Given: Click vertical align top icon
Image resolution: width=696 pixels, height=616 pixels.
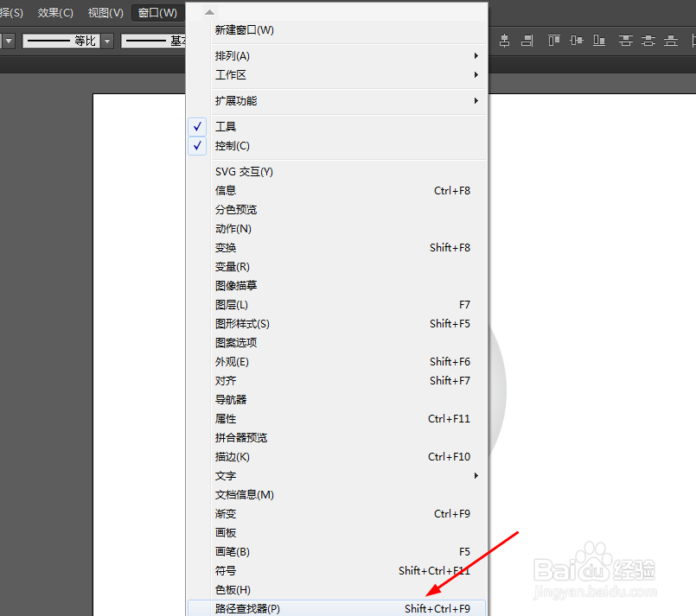Looking at the screenshot, I should [x=554, y=41].
